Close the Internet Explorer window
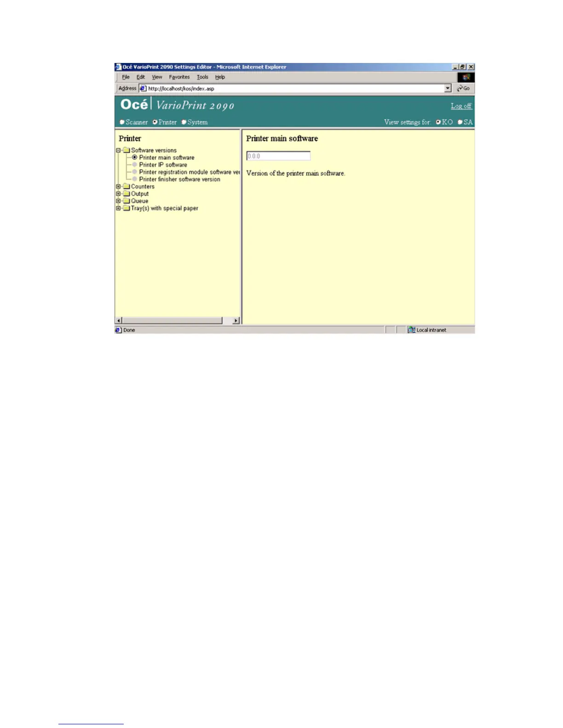 (x=471, y=67)
